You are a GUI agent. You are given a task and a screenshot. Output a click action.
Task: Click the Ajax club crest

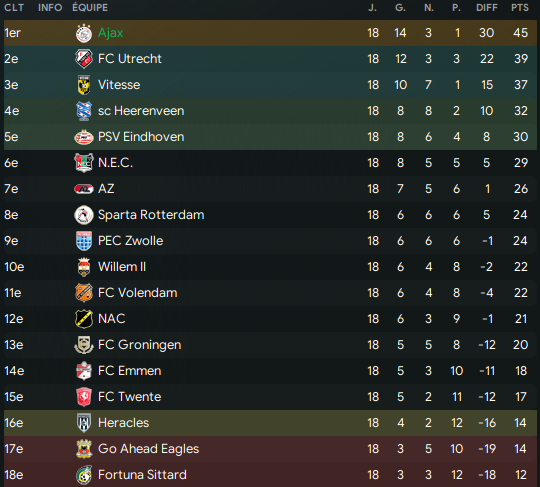pos(84,33)
